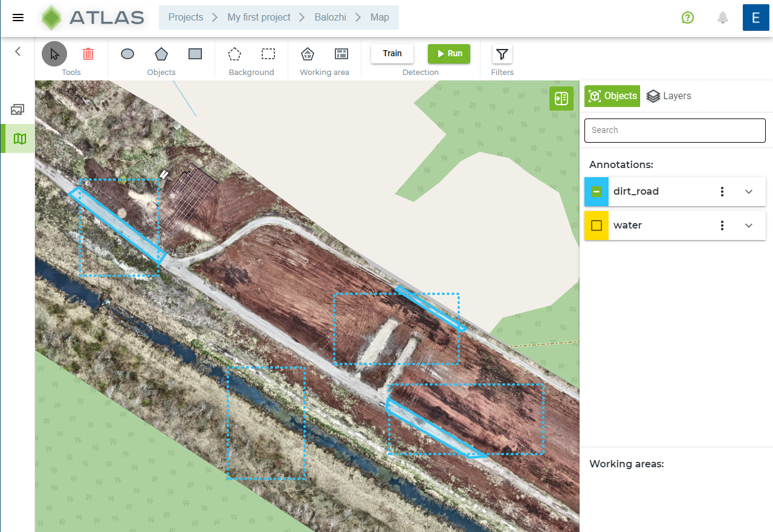Click the red trash delete tool
Viewport: 773px width, 532px height.
pyautogui.click(x=88, y=54)
